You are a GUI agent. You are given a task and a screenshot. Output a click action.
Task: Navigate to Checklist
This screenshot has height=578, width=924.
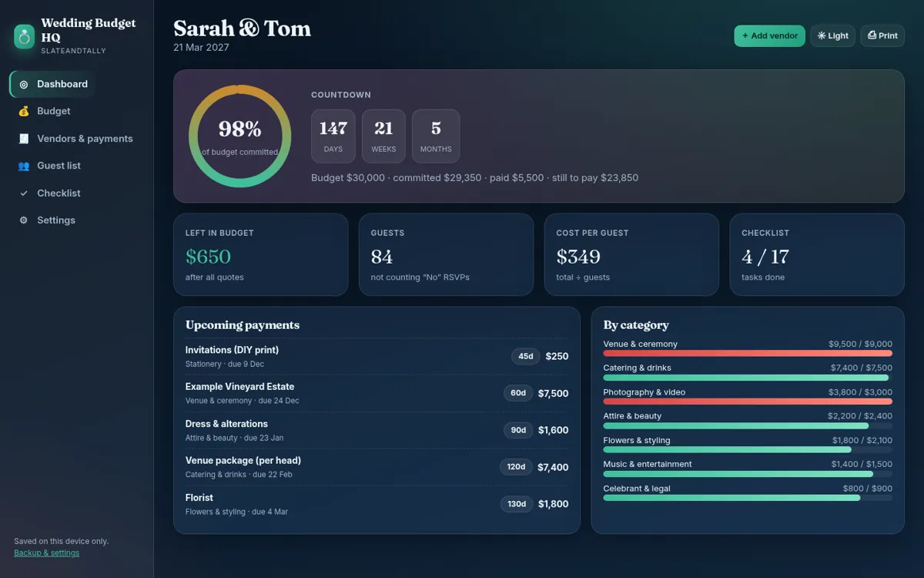(50, 193)
